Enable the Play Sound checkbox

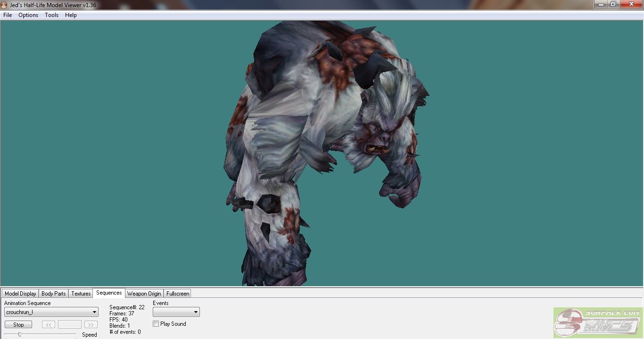[156, 324]
